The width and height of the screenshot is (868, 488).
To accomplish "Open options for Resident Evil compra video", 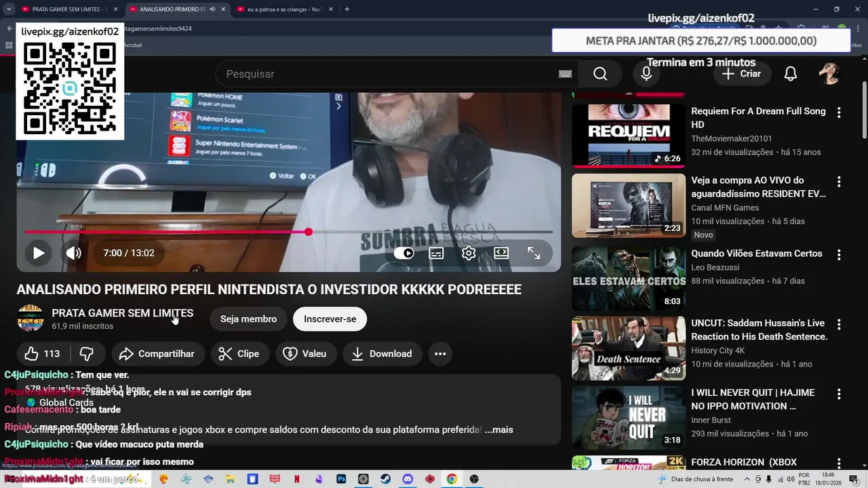I will point(839,182).
